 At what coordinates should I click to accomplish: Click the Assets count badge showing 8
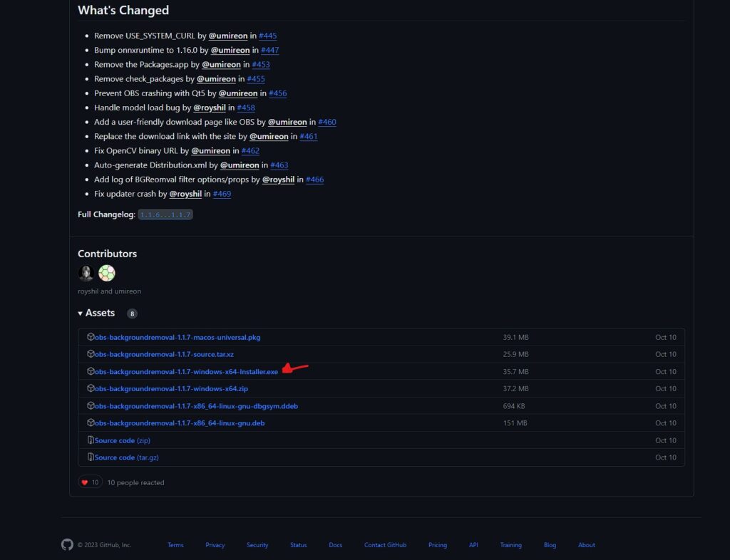tap(132, 313)
